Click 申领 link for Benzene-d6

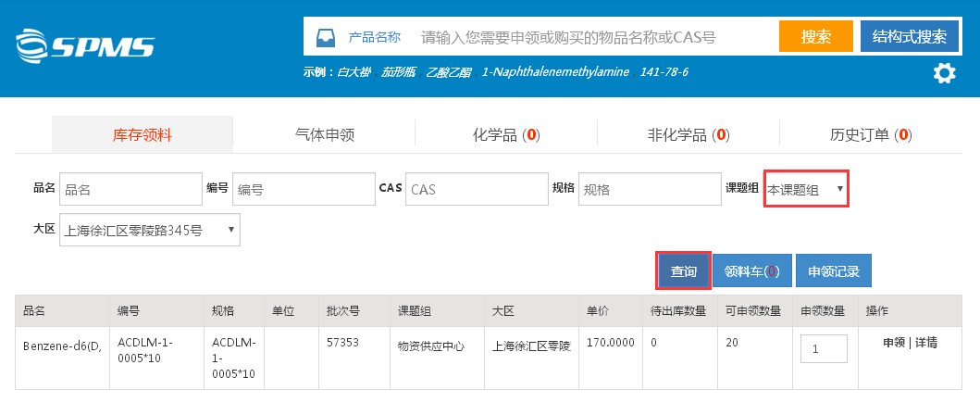894,343
